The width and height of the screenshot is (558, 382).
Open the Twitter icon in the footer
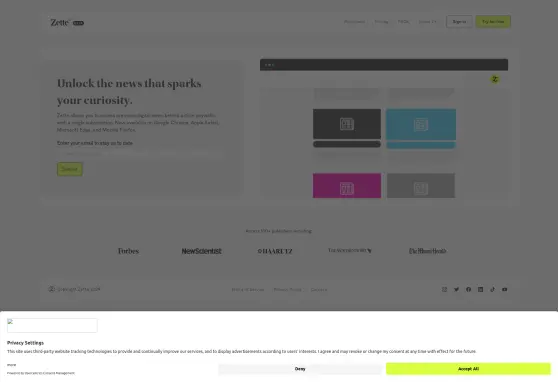coord(456,289)
